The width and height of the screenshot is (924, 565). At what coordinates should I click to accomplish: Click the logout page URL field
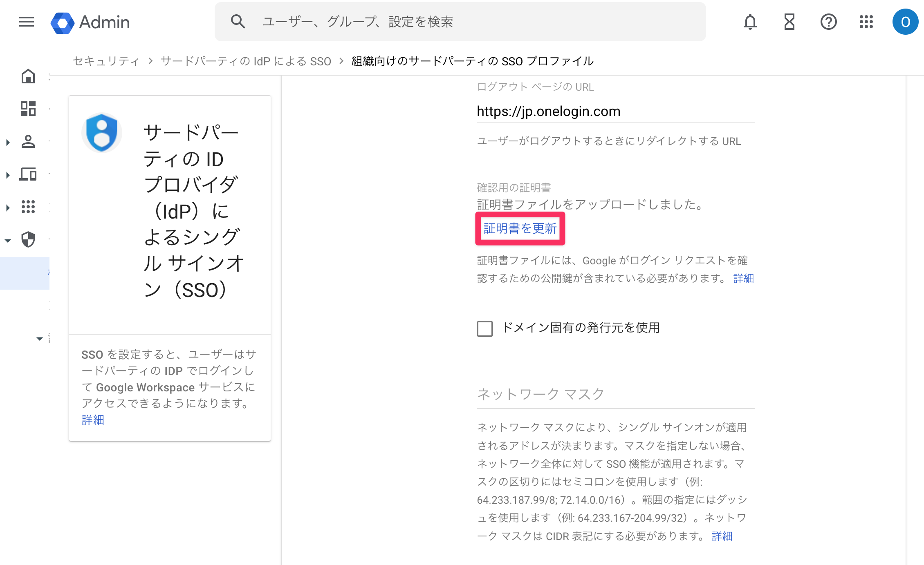(616, 111)
